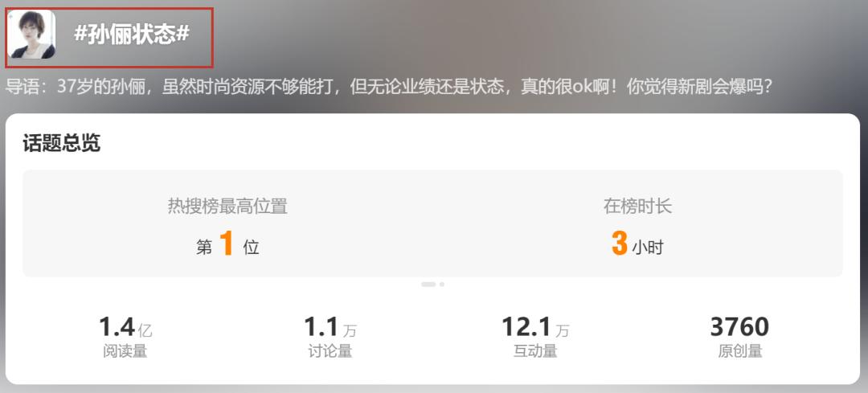
Task: Click the 热搜榜最高位置 label
Action: (x=227, y=207)
